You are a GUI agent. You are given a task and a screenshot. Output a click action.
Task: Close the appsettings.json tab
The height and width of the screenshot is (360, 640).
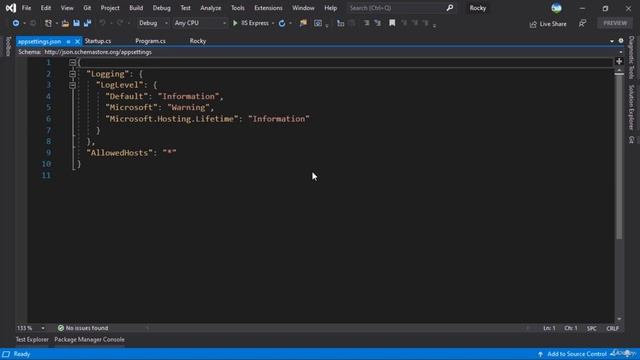pyautogui.click(x=77, y=42)
